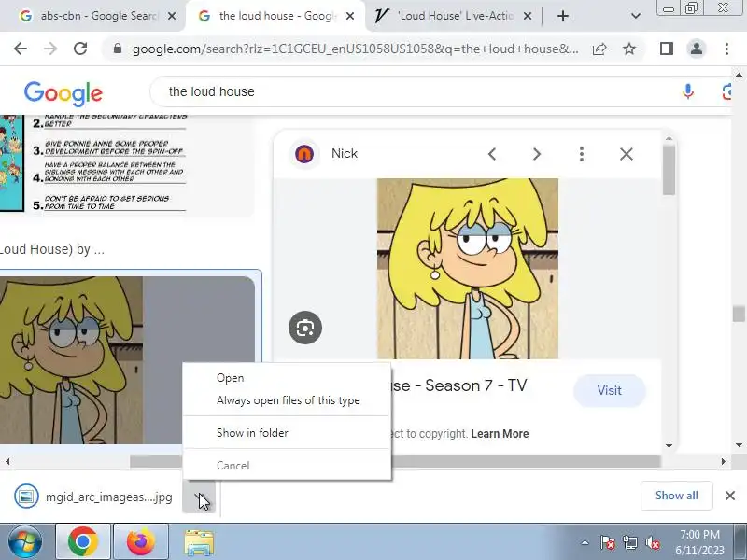Click Show all downloads

[x=676, y=496]
